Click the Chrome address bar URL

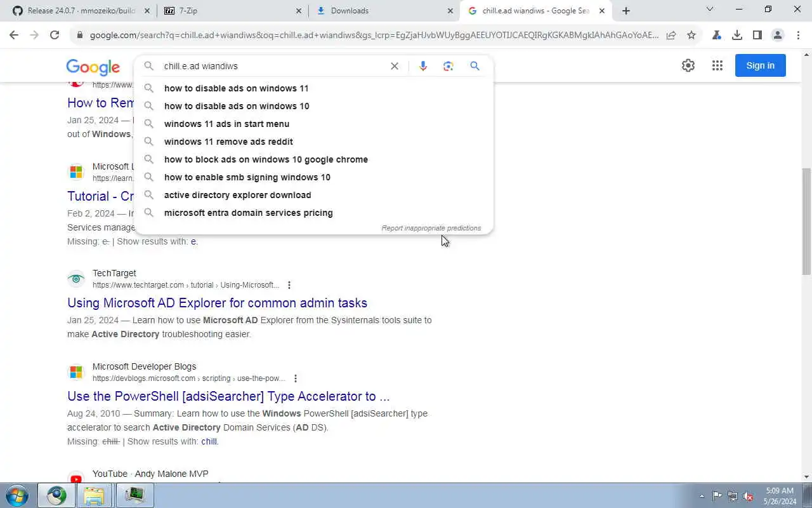(374, 35)
